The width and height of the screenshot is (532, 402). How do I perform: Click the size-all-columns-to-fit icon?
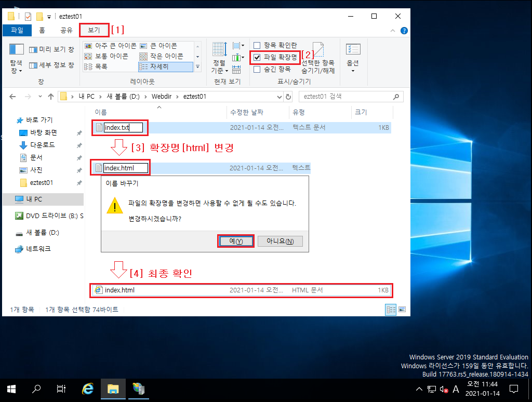click(236, 70)
